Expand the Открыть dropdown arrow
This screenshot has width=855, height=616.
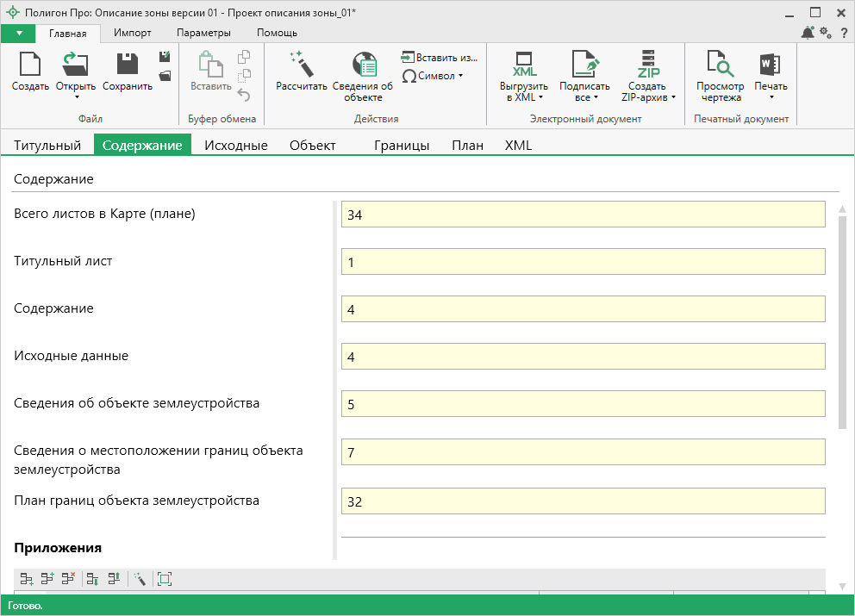pyautogui.click(x=76, y=96)
